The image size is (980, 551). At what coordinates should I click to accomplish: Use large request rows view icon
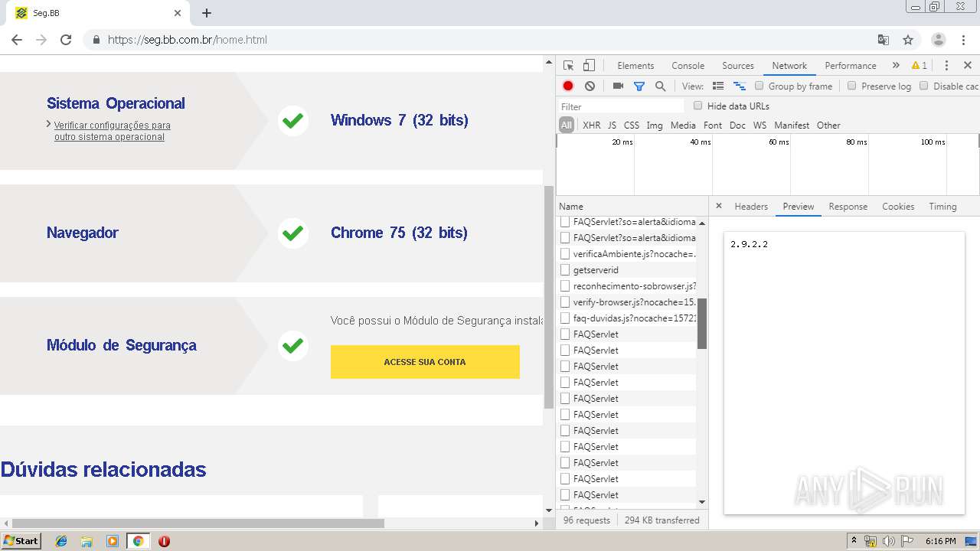pos(718,86)
